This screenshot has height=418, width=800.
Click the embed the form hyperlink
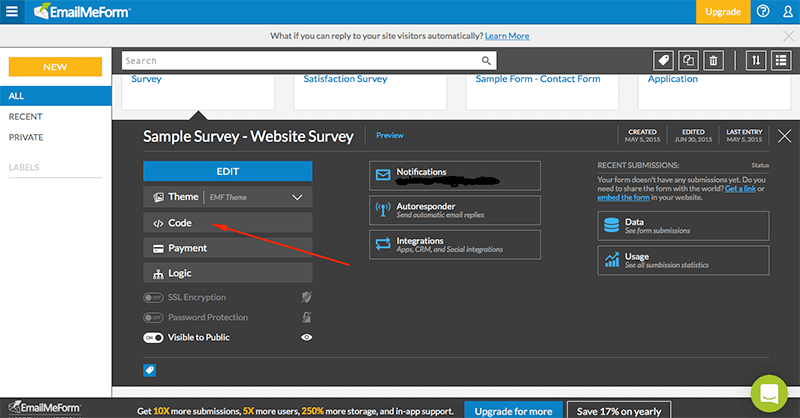[x=623, y=197]
